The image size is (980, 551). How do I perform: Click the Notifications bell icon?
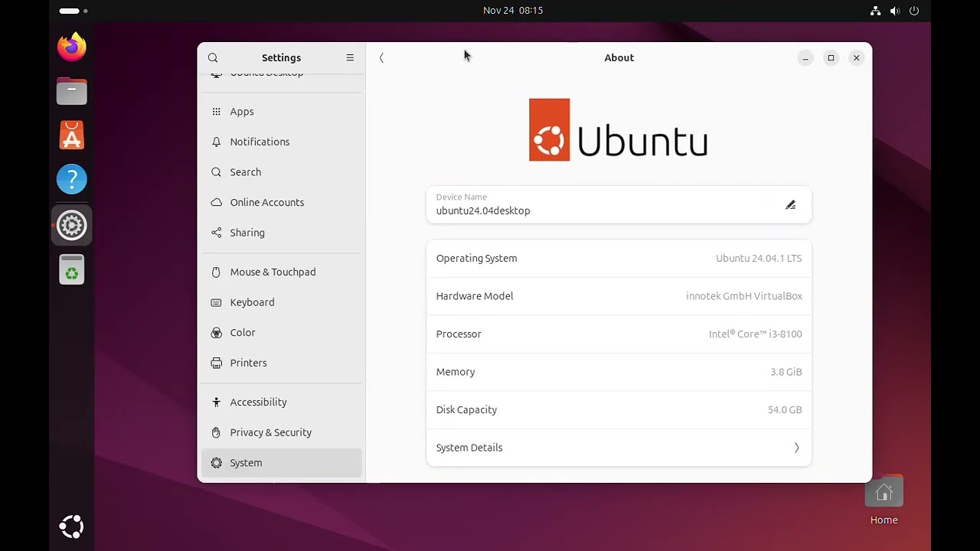click(x=216, y=142)
